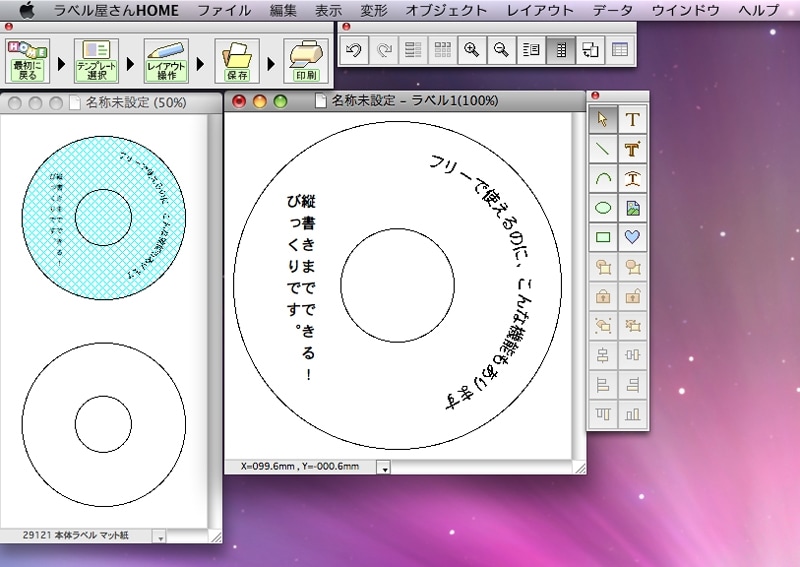Image resolution: width=800 pixels, height=567 pixels.
Task: Choose the rectangle shape tool
Action: point(603,237)
